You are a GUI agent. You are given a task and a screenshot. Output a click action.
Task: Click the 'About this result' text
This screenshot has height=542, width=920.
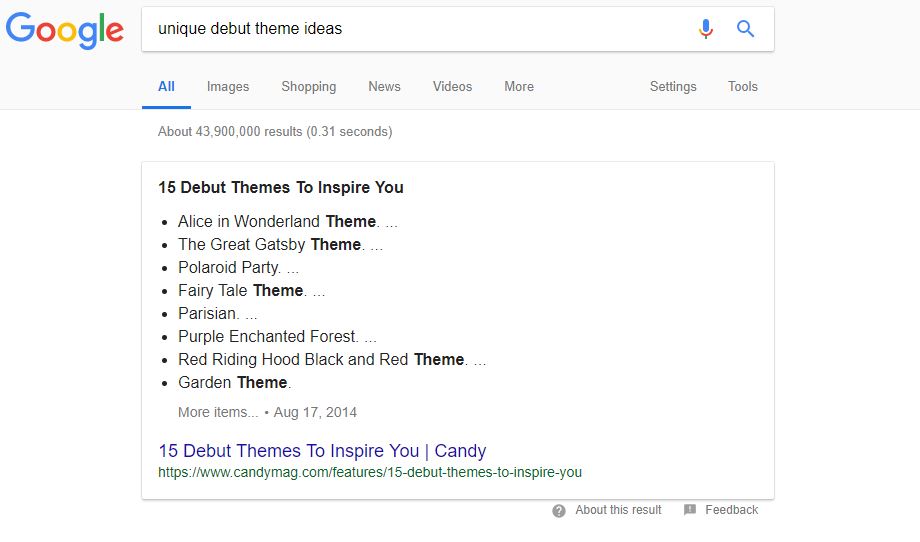[618, 510]
